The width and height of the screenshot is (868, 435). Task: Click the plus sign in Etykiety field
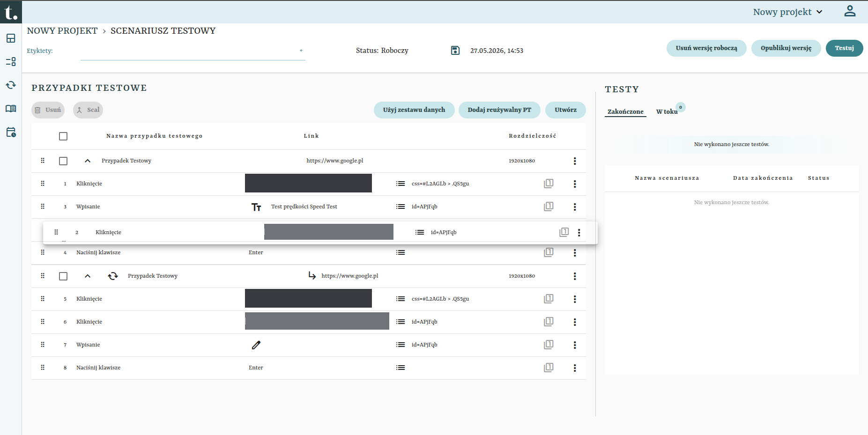tap(301, 51)
